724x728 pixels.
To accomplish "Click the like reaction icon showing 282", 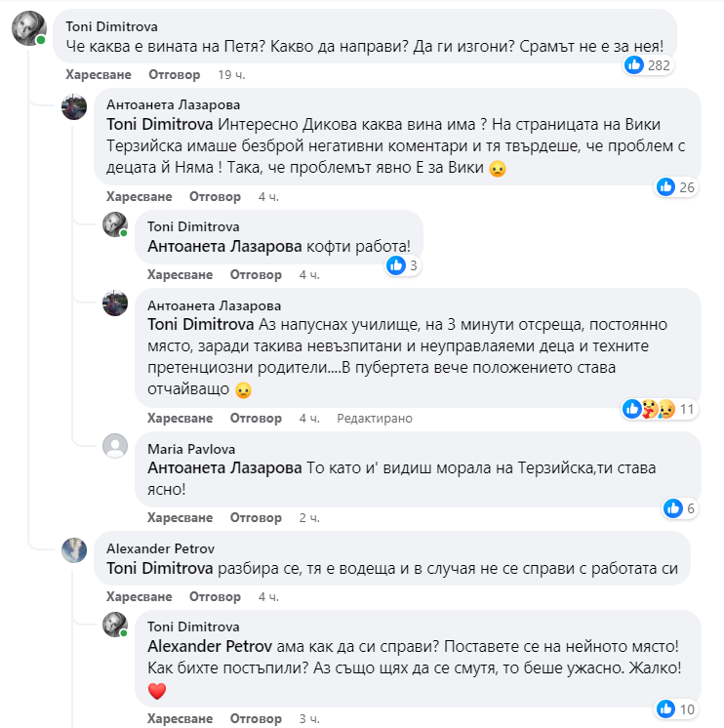I will coord(634,65).
